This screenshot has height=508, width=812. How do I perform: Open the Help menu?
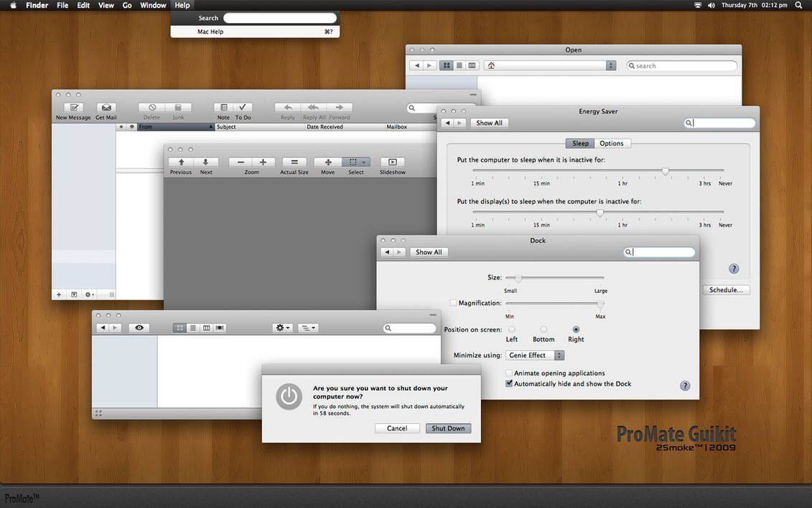point(182,5)
